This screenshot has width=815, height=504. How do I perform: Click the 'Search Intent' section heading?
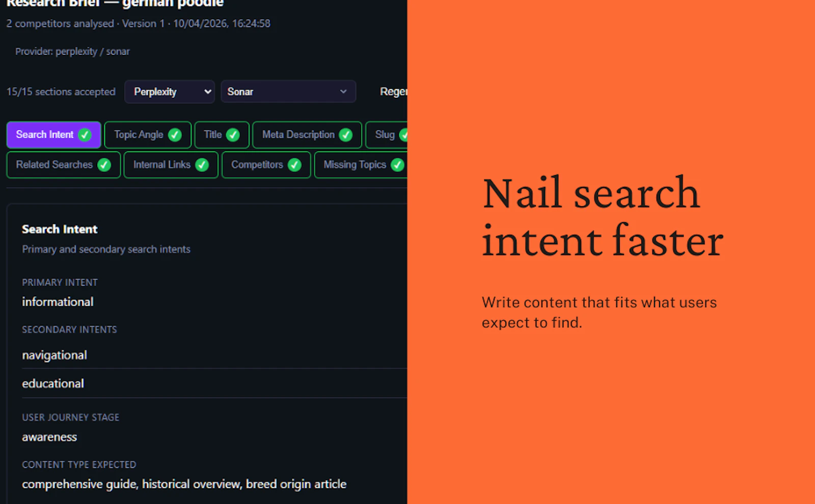(60, 229)
